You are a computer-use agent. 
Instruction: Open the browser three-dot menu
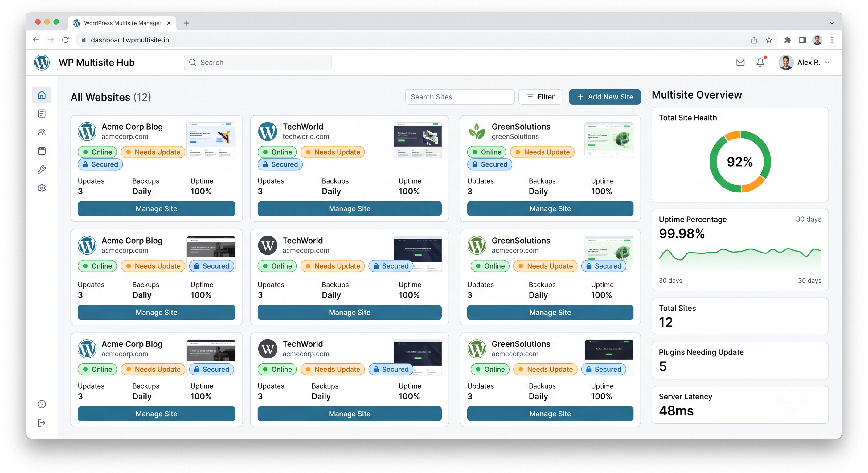pyautogui.click(x=832, y=40)
